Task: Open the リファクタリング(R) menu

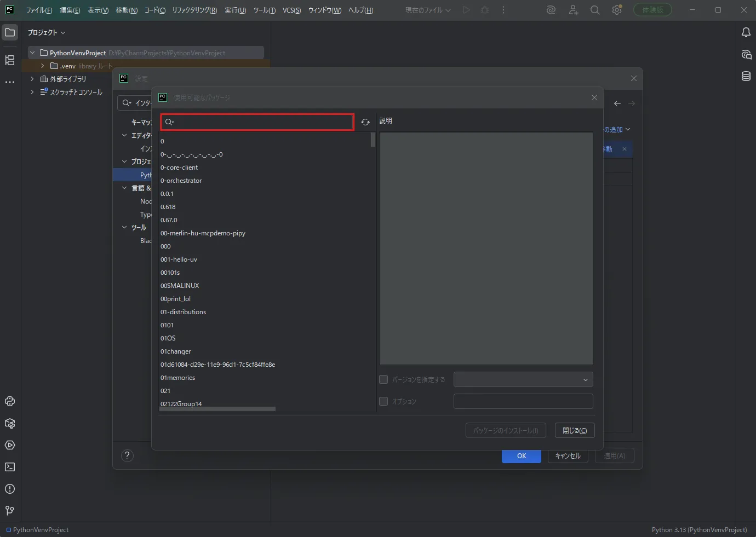Action: pos(194,10)
